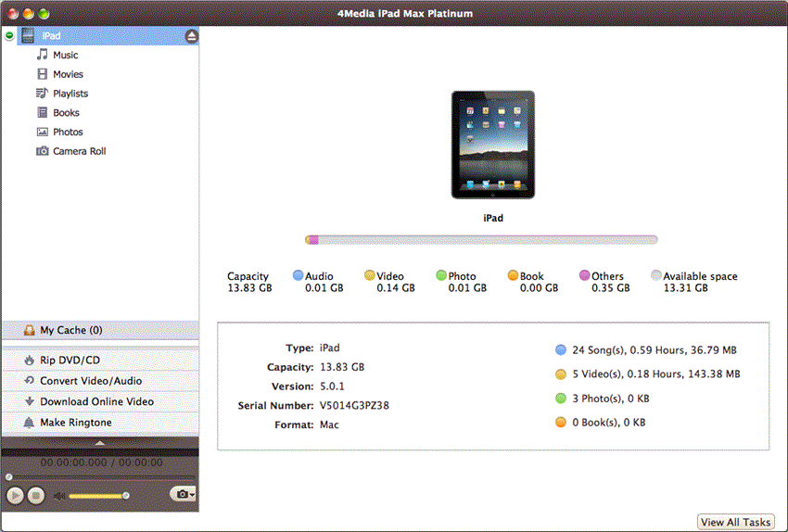Click the Camera Roll camera icon
The image size is (788, 532).
click(x=43, y=151)
